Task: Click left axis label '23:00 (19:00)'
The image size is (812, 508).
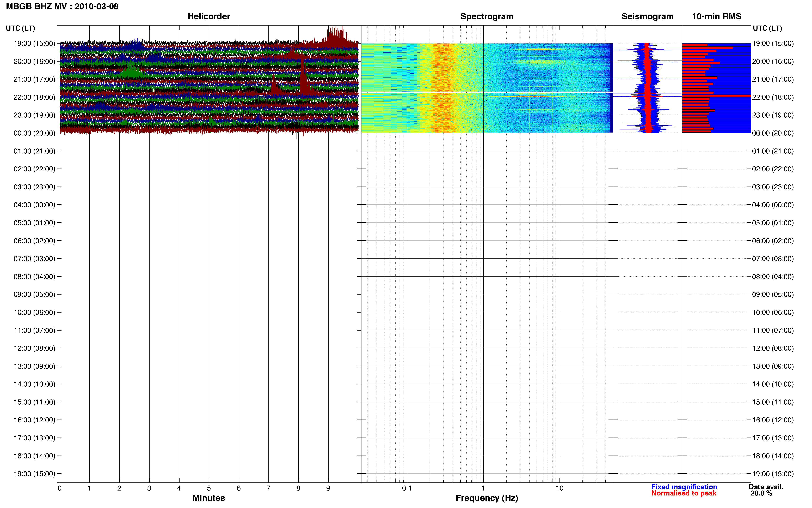Action: (34, 115)
